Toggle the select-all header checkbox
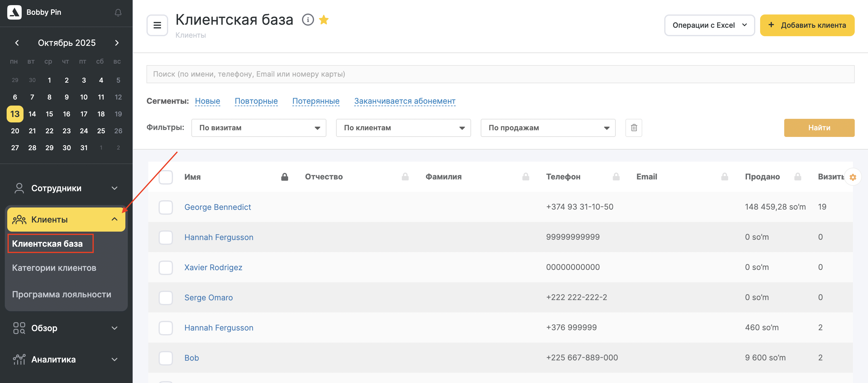 pyautogui.click(x=165, y=177)
